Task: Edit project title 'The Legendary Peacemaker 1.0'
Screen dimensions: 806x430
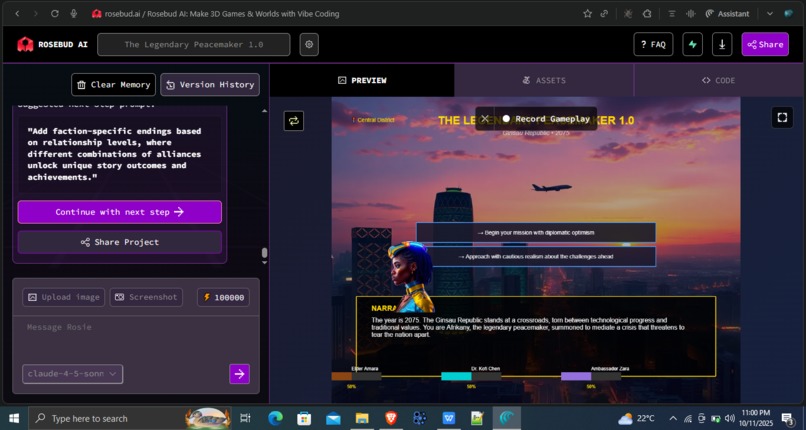Action: coord(194,45)
